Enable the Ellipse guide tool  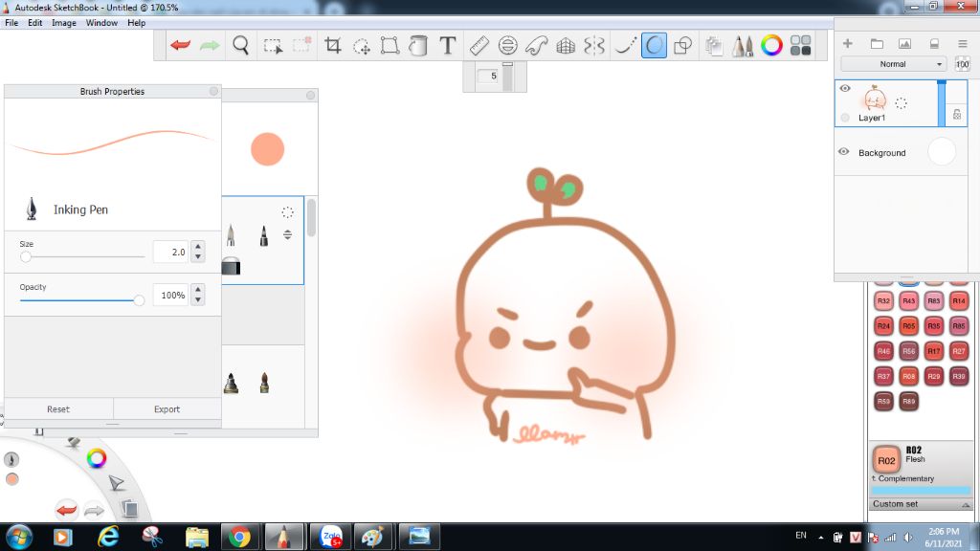[507, 45]
